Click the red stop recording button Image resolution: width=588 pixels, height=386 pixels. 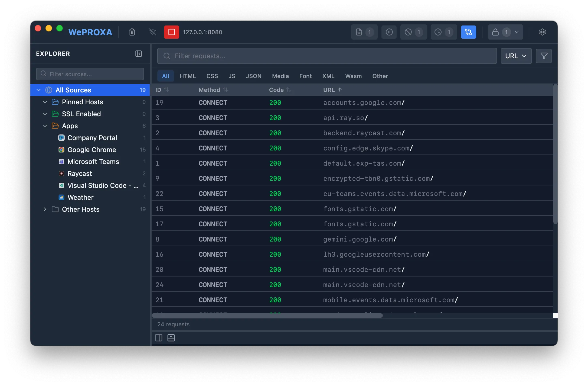click(171, 32)
